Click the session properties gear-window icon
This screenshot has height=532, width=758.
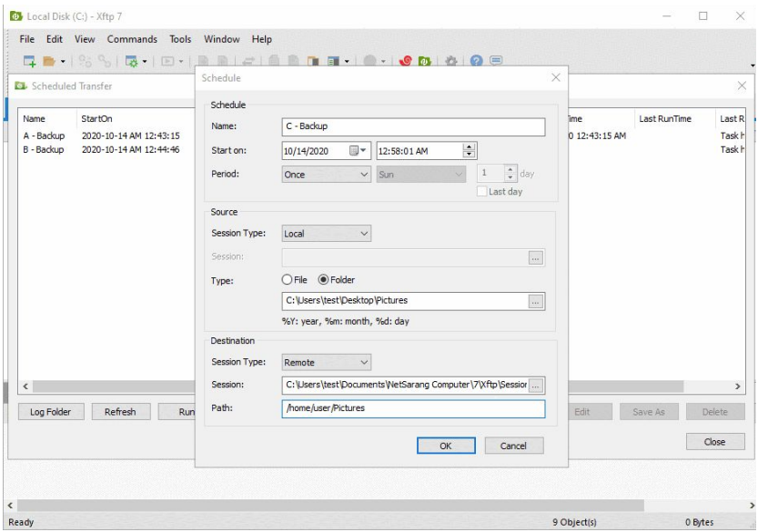pos(131,61)
